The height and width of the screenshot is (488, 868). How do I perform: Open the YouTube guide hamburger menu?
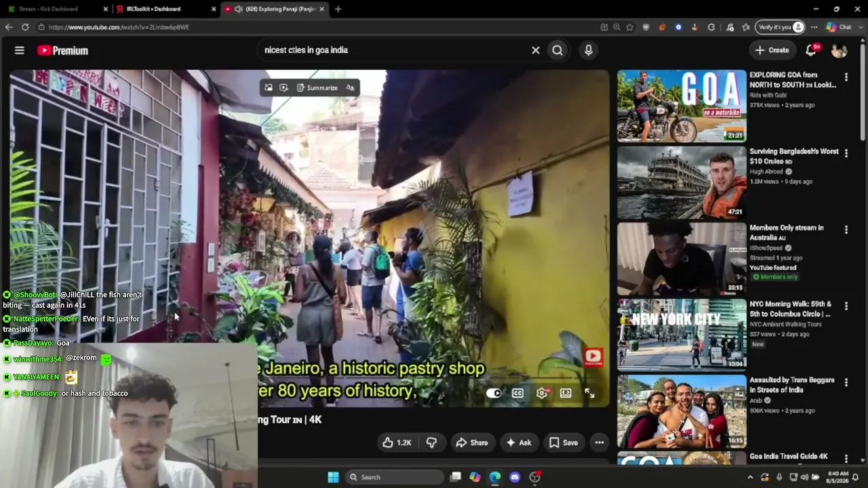tap(20, 50)
